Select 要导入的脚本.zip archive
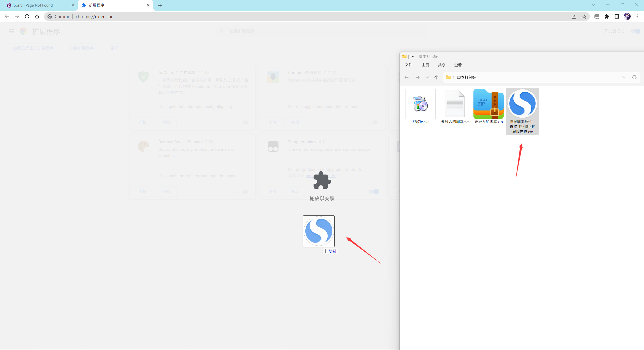 point(489,107)
